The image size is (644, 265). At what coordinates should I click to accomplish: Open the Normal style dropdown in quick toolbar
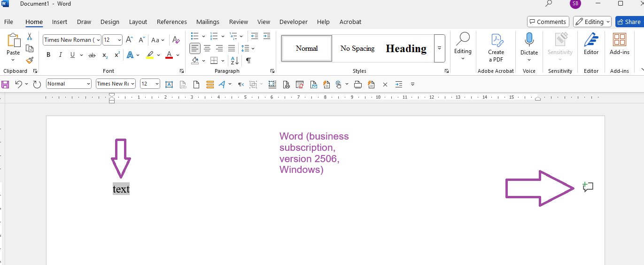click(88, 84)
